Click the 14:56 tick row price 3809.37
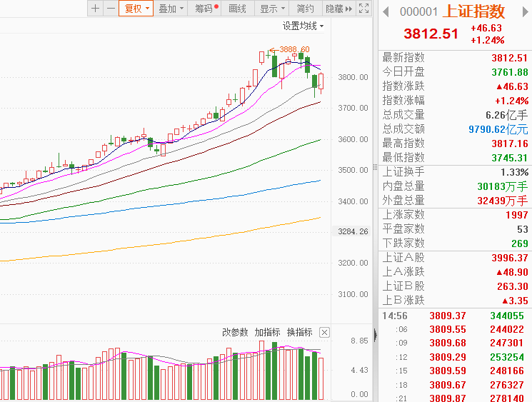Viewport: 532px width, 402px height. pos(448,316)
